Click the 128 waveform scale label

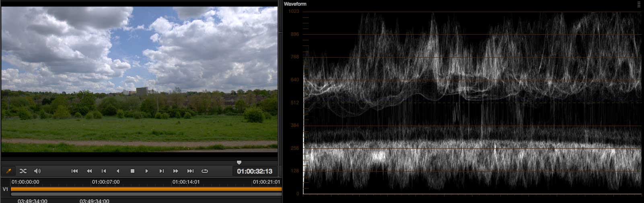point(295,171)
